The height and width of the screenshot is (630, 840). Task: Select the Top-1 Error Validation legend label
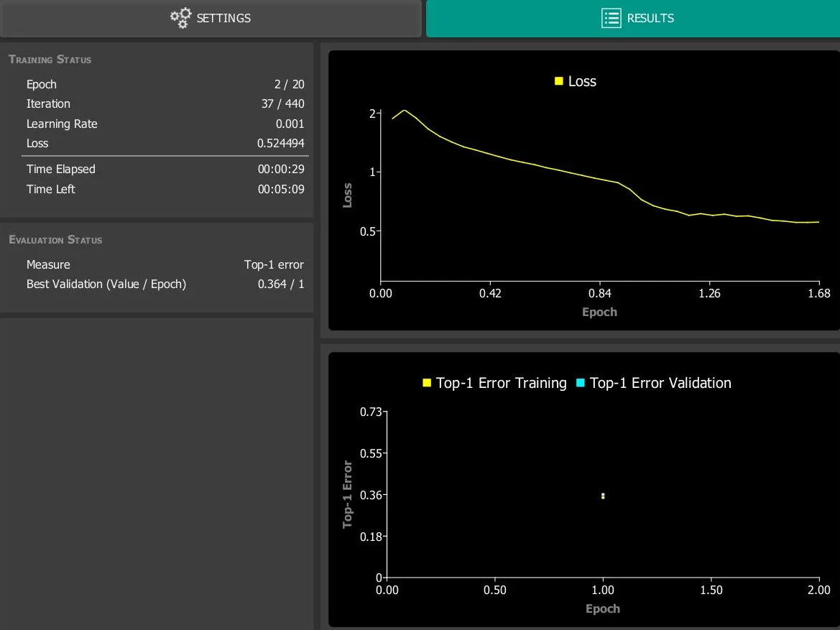660,384
